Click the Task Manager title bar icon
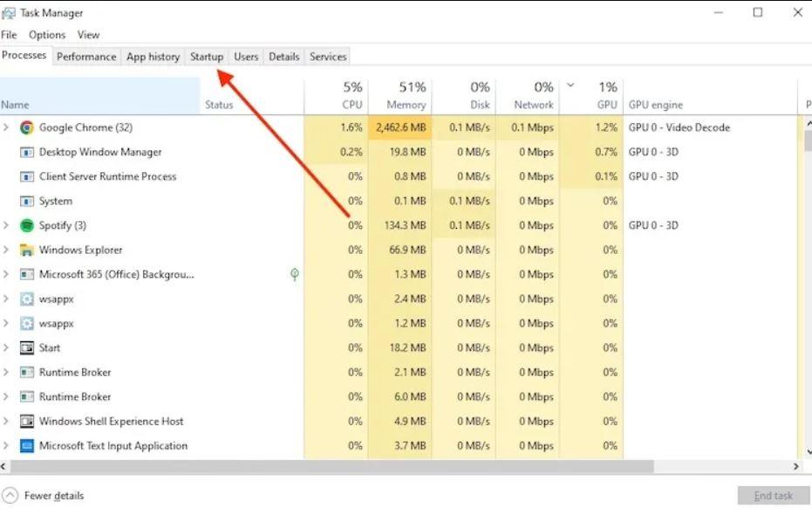This screenshot has width=812, height=515. [9, 13]
